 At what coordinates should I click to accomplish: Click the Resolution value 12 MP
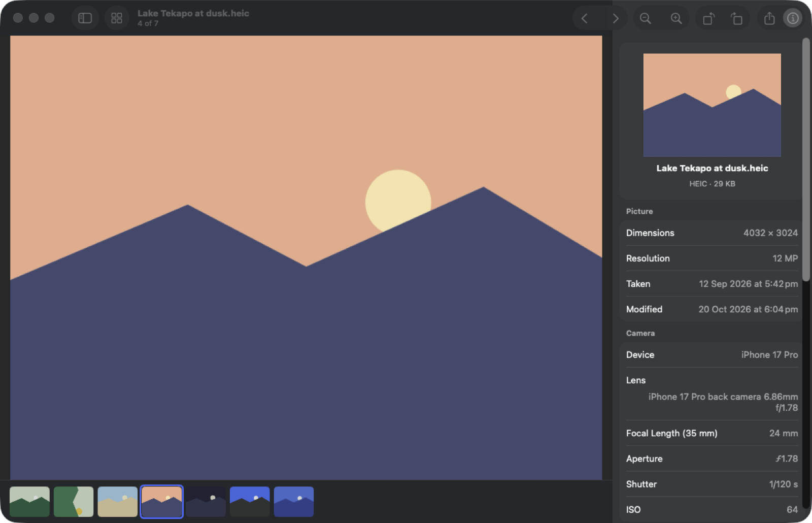point(785,258)
